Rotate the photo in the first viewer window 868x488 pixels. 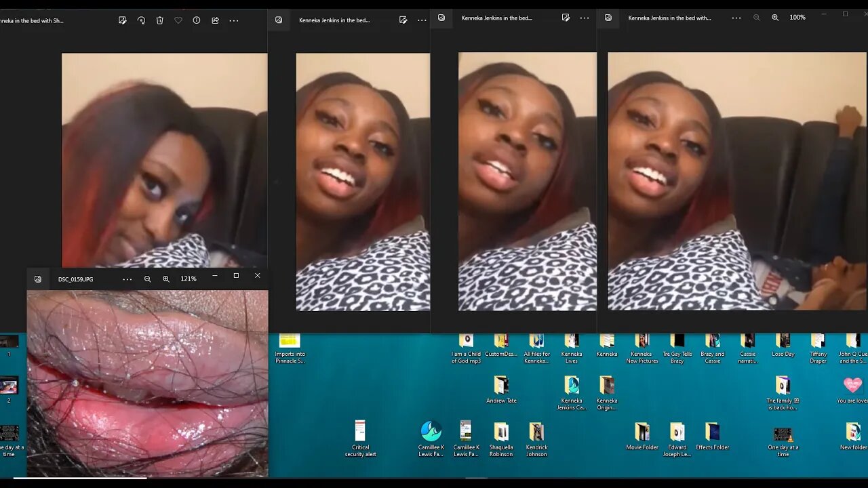(141, 20)
